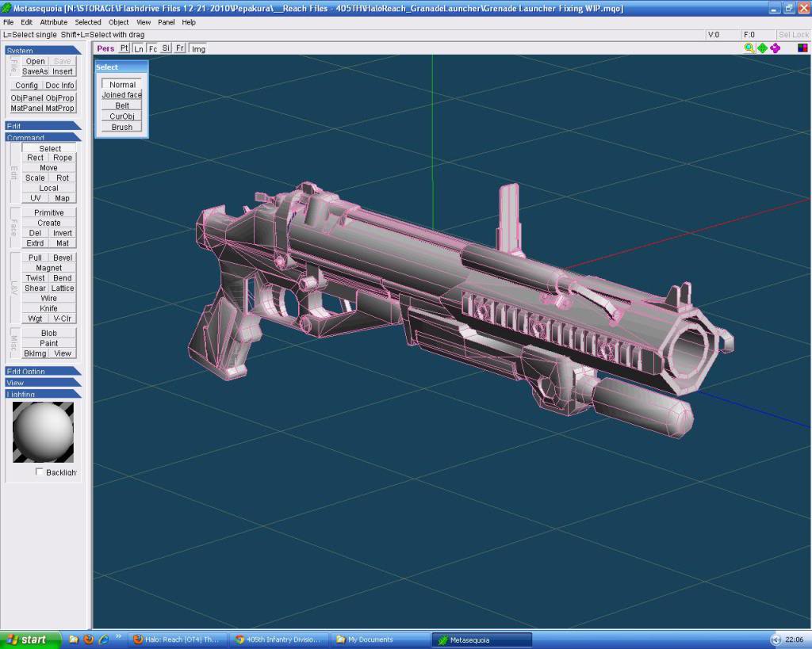Collapse the System panel header

pos(43,50)
